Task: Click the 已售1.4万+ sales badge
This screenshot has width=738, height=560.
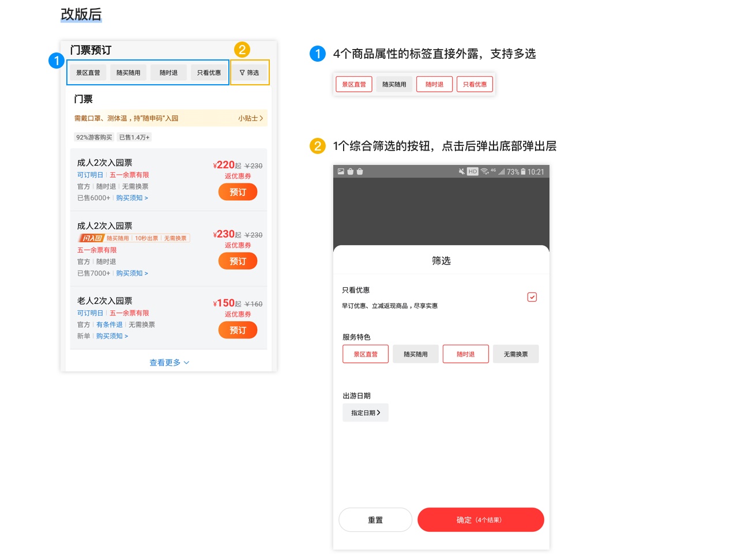Action: (134, 137)
